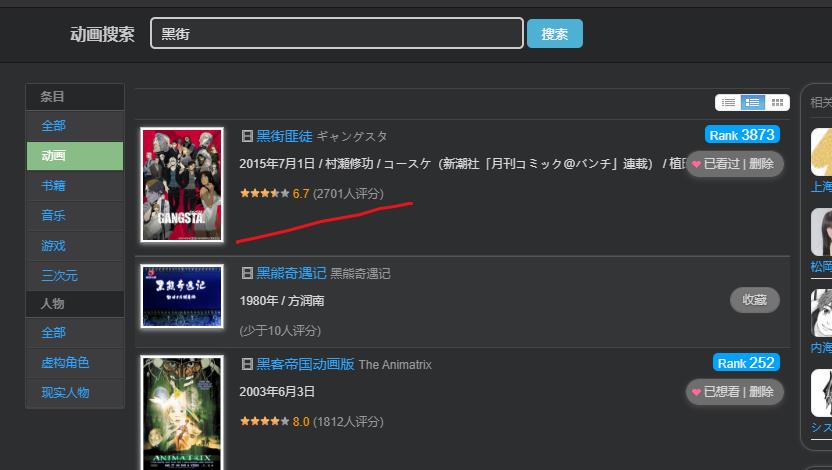Click the 少于10人评分 text
832x470 pixels.
[x=280, y=331]
